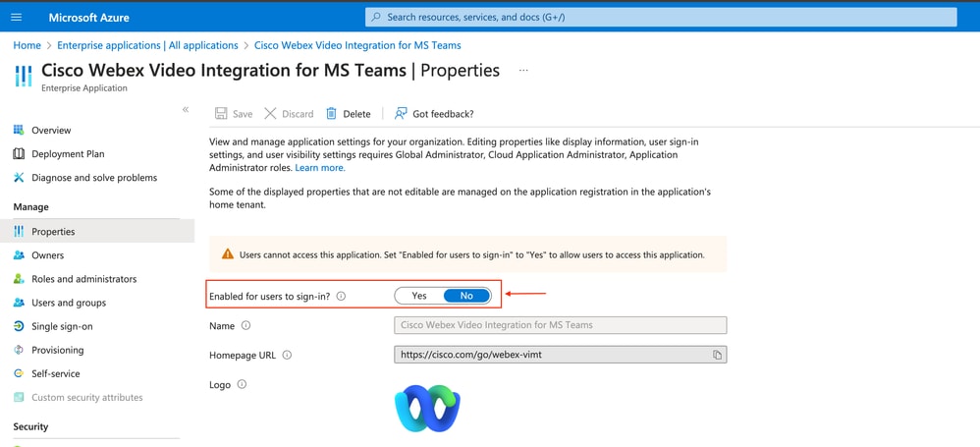Select Properties in the Manage section

(97, 231)
